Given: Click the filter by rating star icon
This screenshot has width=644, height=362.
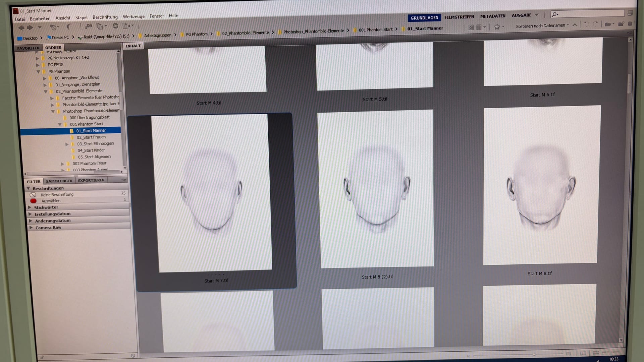Looking at the screenshot, I should pos(497,26).
